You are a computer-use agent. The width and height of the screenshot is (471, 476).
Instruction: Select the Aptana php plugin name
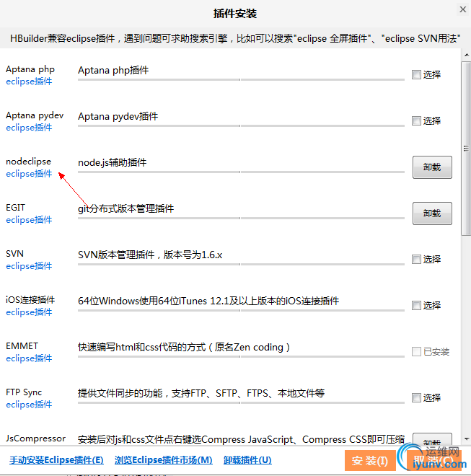click(x=30, y=69)
